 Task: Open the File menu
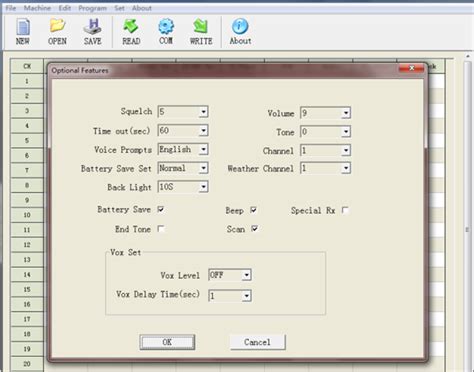coord(11,8)
